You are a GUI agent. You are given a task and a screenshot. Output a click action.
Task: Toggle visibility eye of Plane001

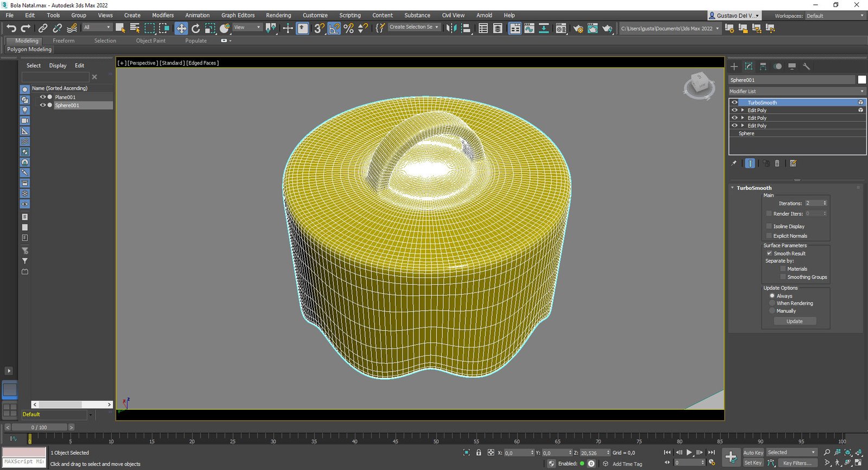tap(43, 97)
